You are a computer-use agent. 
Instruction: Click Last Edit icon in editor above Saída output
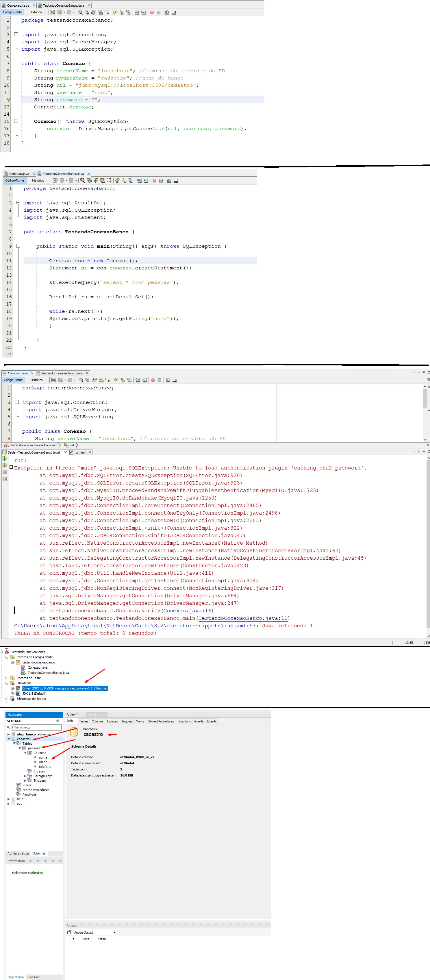click(x=54, y=380)
